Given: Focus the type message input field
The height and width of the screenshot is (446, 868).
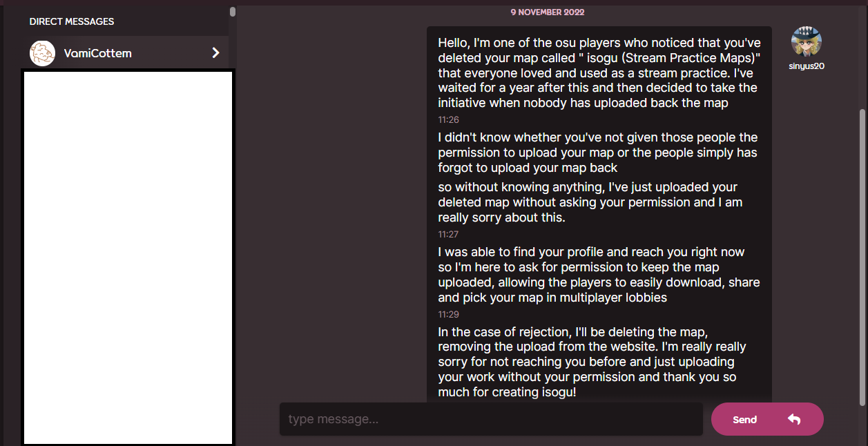Looking at the screenshot, I should (x=491, y=419).
